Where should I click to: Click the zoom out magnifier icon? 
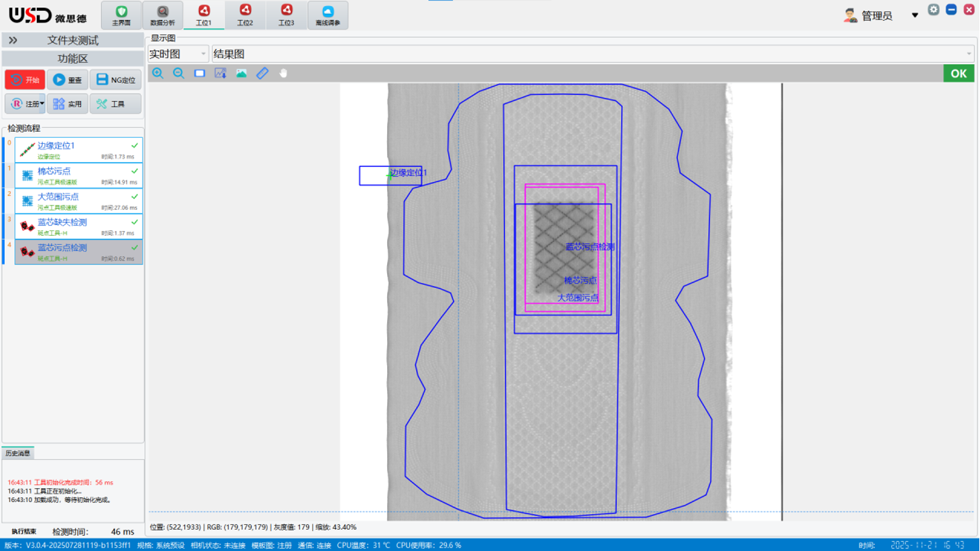179,73
